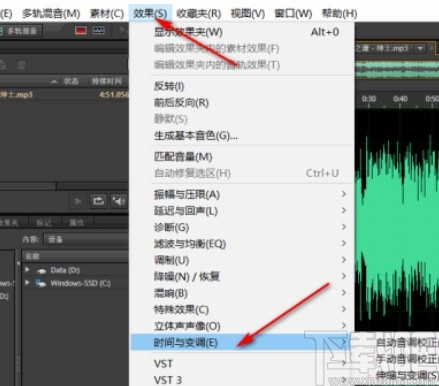
Task: Open the 立体声声像(O) submenu
Action: tap(242, 326)
